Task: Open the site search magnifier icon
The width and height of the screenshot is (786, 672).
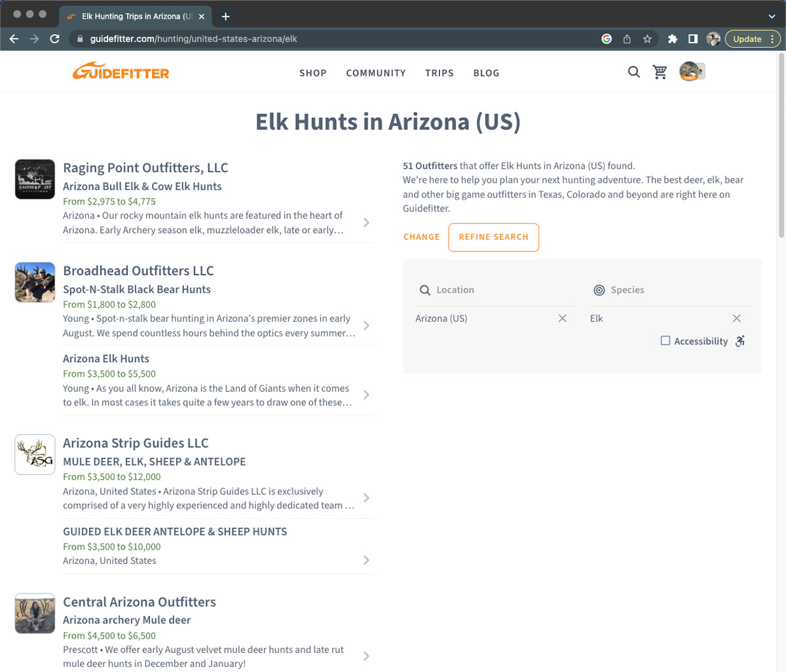Action: [633, 72]
